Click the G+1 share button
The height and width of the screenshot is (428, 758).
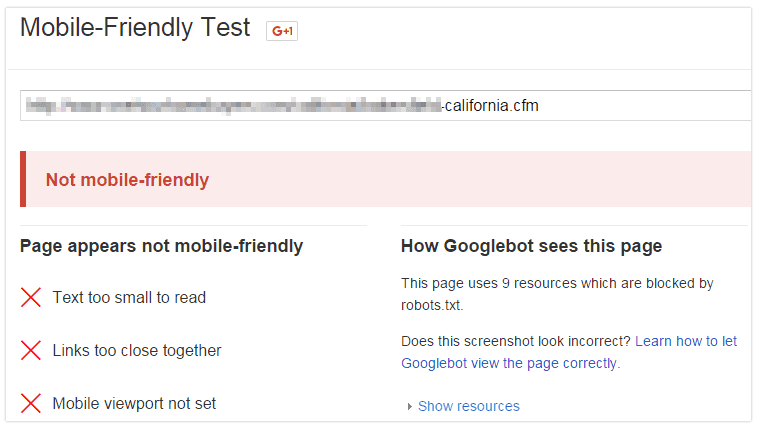point(282,31)
